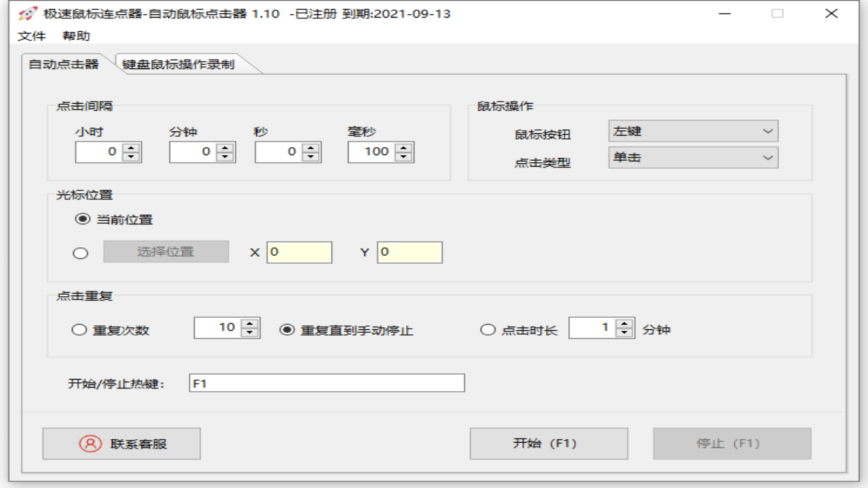The height and width of the screenshot is (488, 868).
Task: Increase 点击时长 minutes with up arrow
Action: pyautogui.click(x=625, y=323)
